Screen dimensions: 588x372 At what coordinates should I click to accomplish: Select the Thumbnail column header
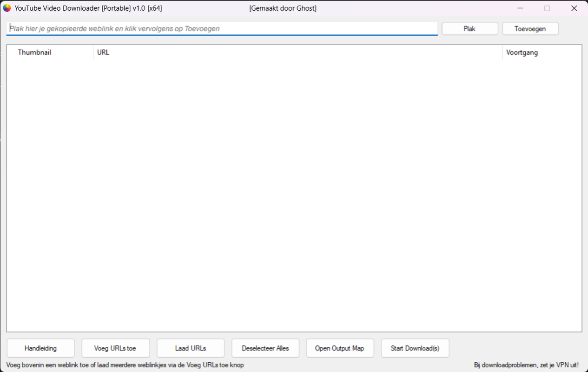pyautogui.click(x=50, y=52)
